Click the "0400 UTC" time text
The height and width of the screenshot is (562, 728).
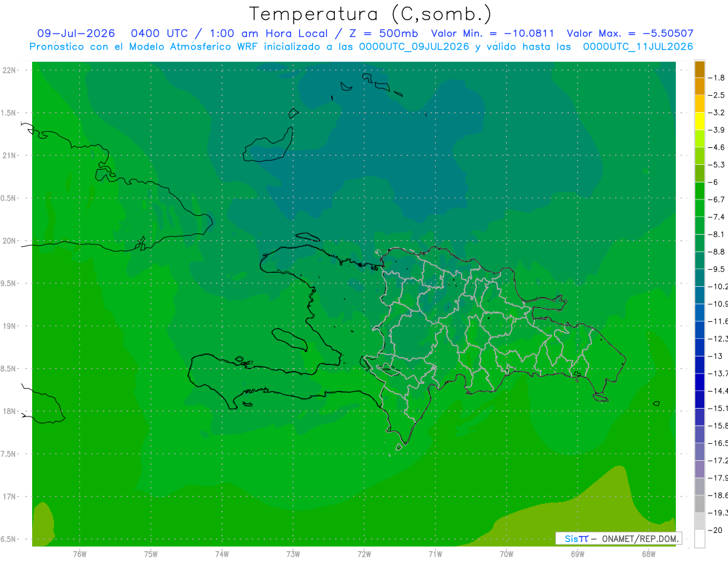[159, 33]
